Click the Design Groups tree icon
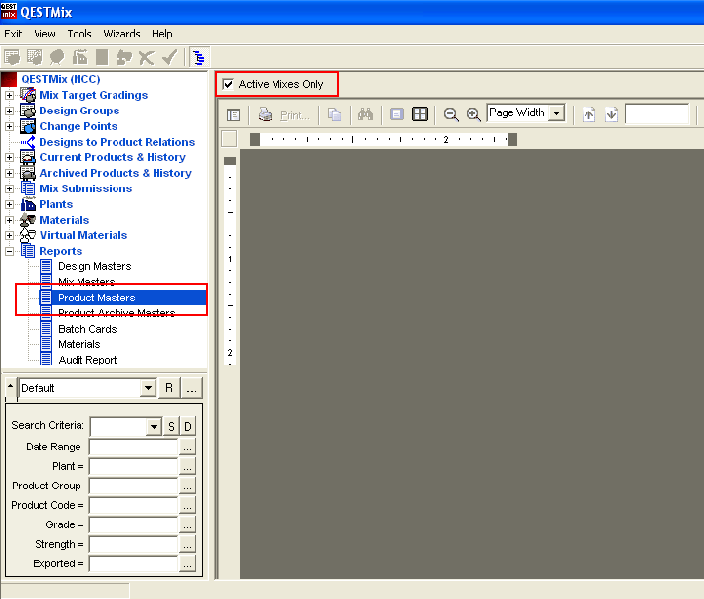 [28, 110]
